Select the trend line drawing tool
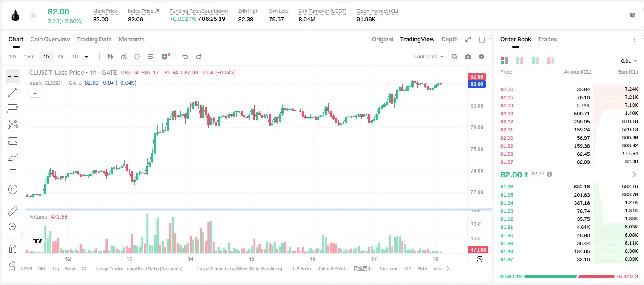 pos(13,92)
